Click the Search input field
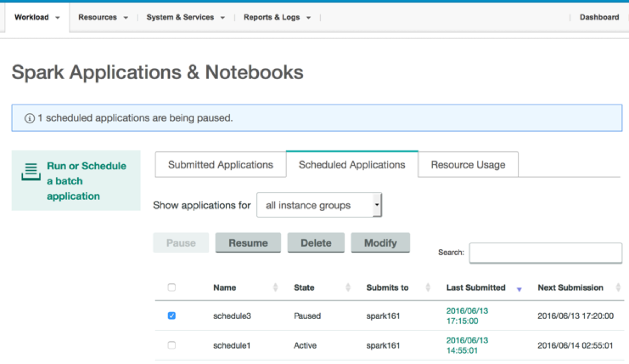Screen dimensions: 629x364 (x=545, y=253)
